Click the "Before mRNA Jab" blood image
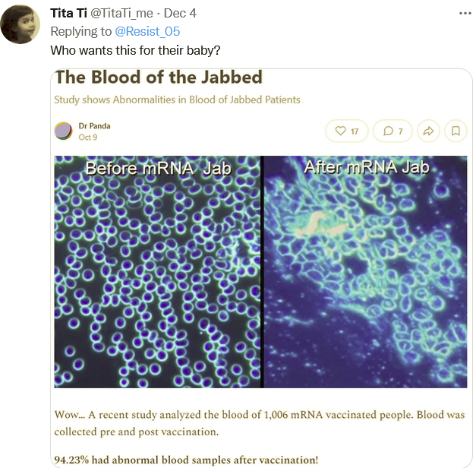The image size is (476, 468). [158, 274]
